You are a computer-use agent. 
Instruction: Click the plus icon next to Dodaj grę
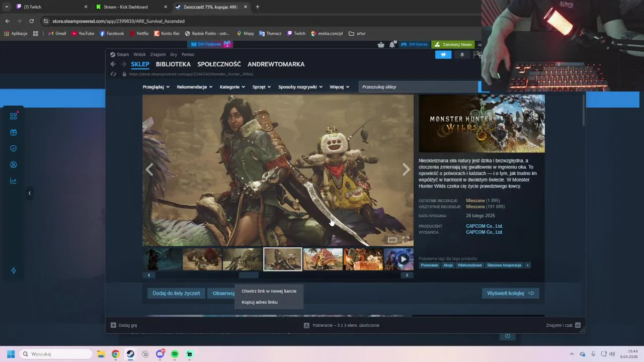coord(113,325)
